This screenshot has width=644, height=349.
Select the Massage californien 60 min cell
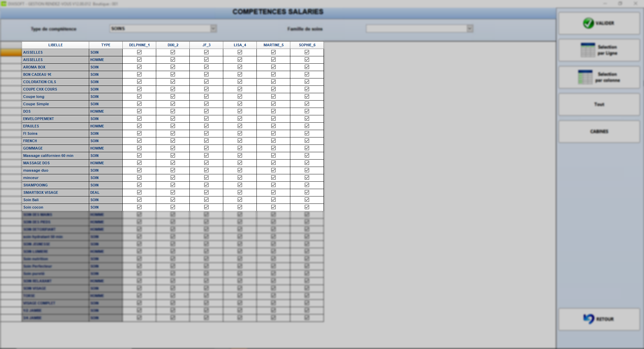click(56, 156)
